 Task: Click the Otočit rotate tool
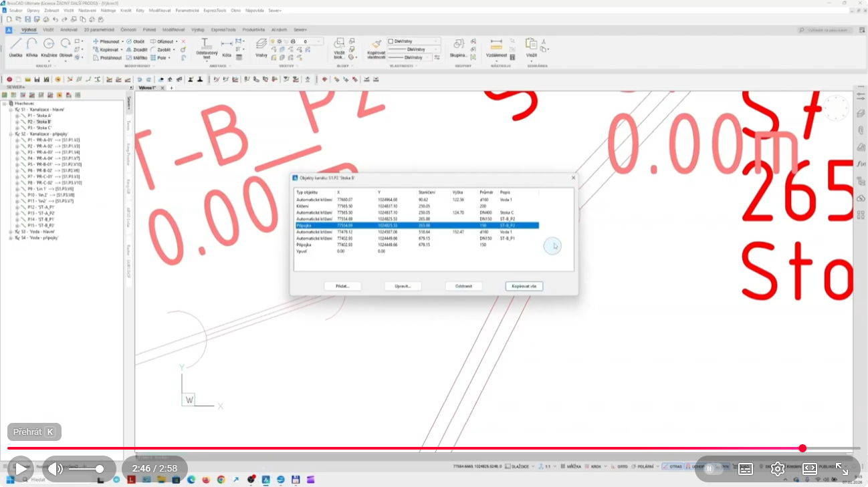tap(136, 41)
